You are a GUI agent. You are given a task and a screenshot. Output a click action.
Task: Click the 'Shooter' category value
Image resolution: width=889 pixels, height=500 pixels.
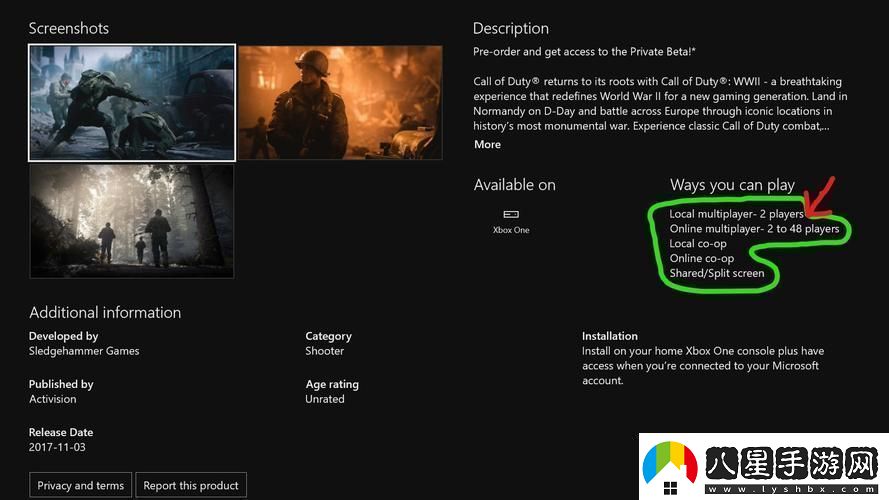(x=324, y=351)
